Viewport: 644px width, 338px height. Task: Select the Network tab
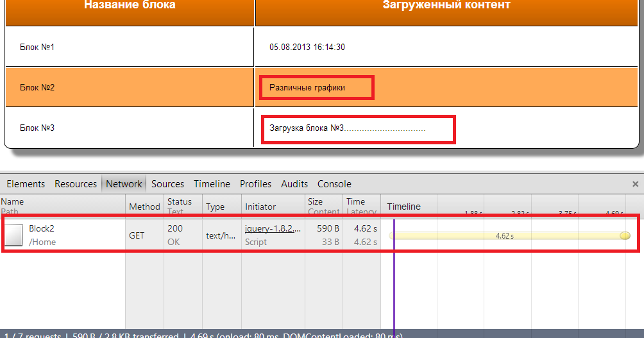(x=124, y=184)
